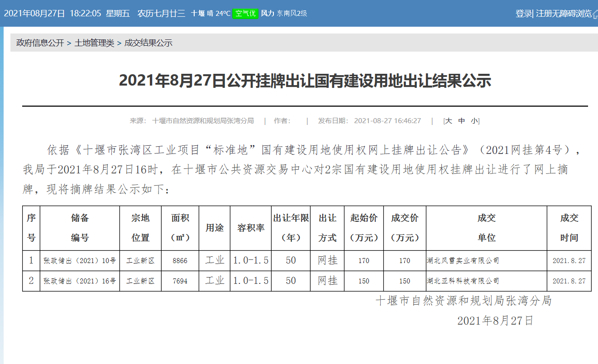Click area value 7694
The width and height of the screenshot is (598, 364).
click(x=180, y=281)
